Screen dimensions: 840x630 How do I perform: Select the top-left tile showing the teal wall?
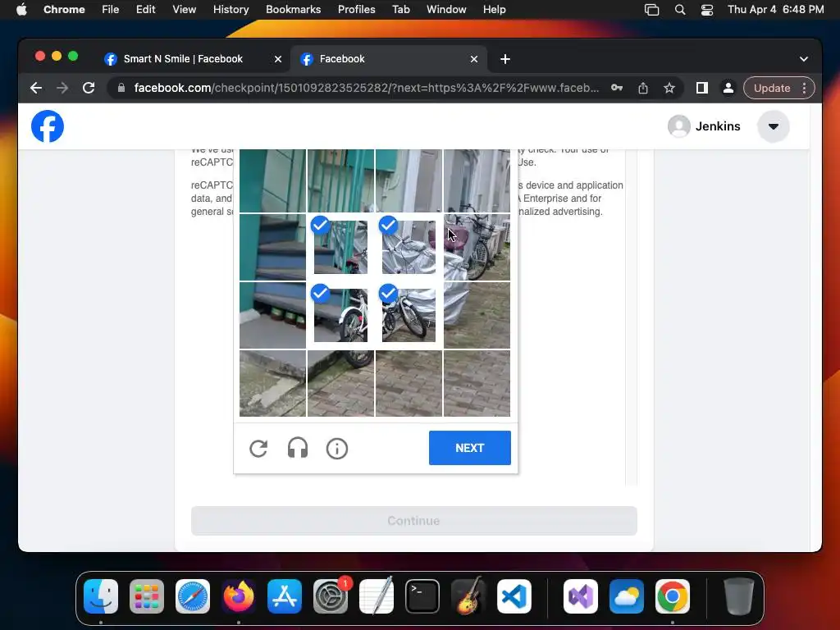coord(272,181)
